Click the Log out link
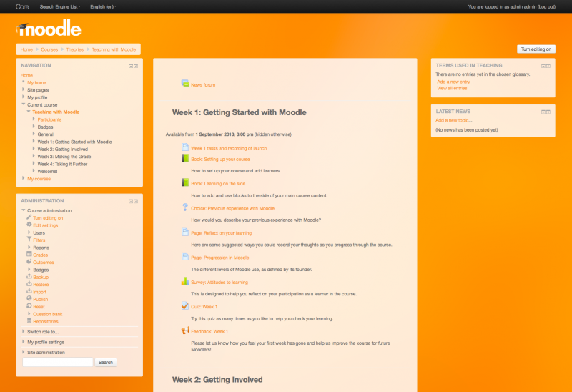Image resolution: width=572 pixels, height=392 pixels. (546, 6)
